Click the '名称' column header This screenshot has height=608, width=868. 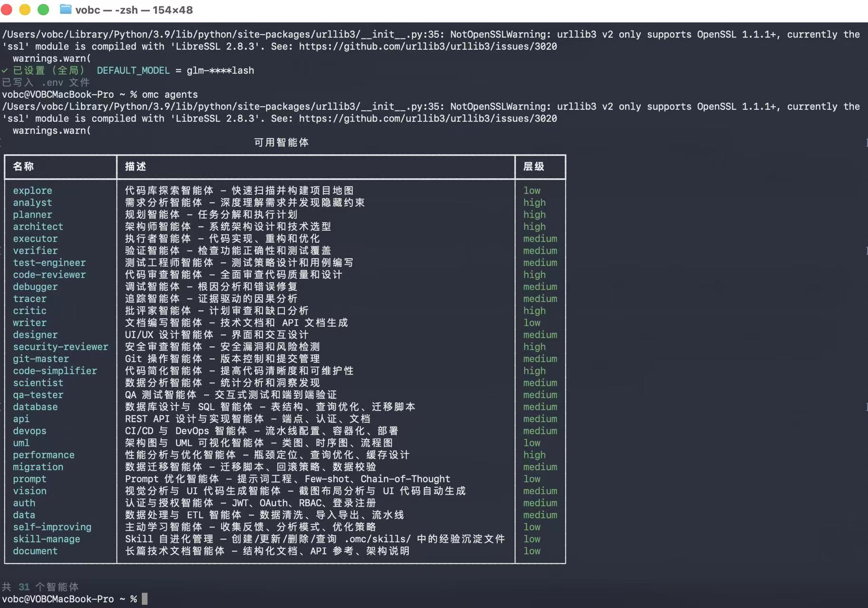click(23, 166)
